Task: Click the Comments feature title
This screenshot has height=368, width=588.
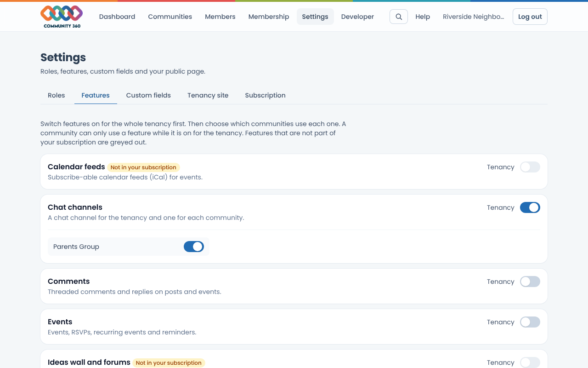Action: [68, 282]
